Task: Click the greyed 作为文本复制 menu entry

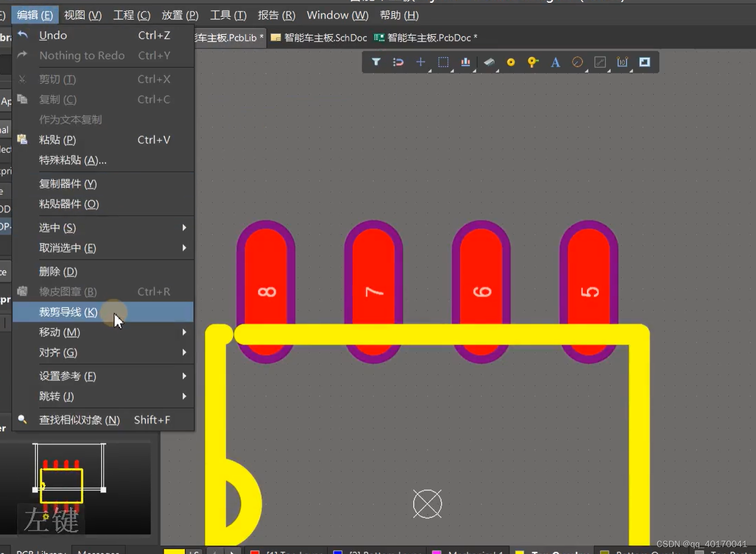Action: click(103, 120)
